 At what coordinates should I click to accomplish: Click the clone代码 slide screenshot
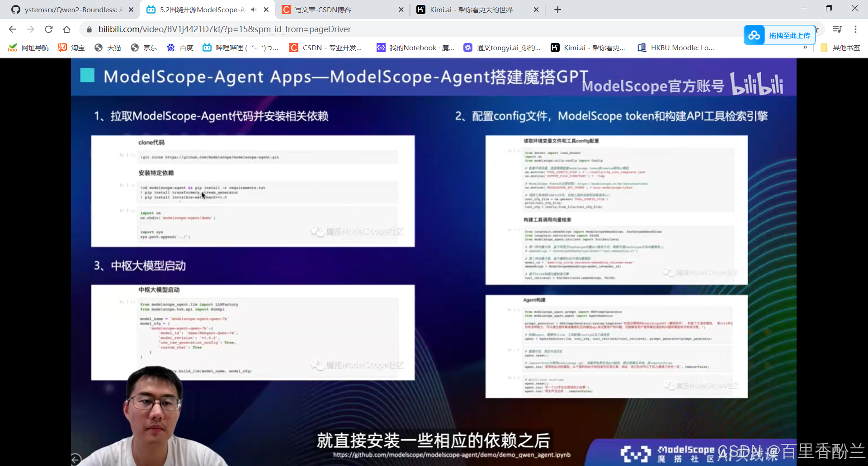(x=253, y=191)
